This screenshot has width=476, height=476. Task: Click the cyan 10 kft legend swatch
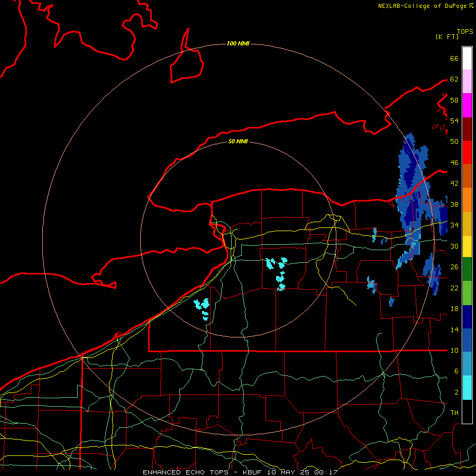[x=467, y=387]
